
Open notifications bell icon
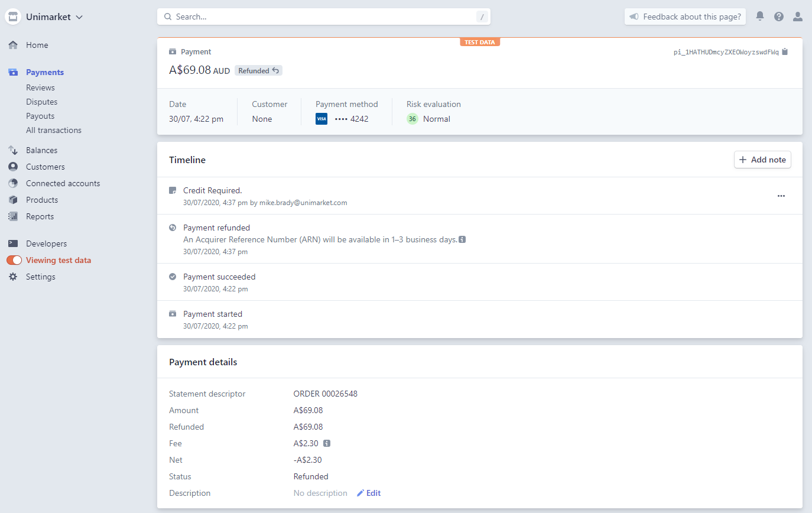pyautogui.click(x=760, y=17)
